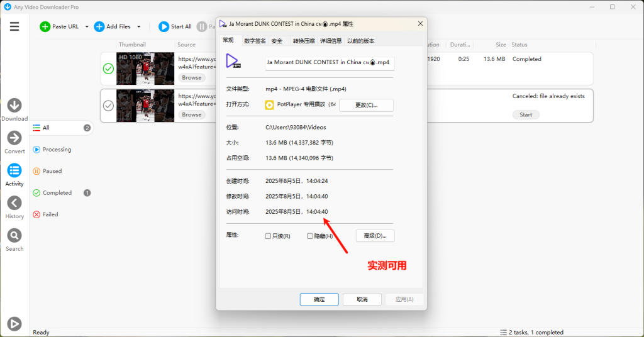Click the file name text field
The image size is (644, 337).
pos(330,63)
